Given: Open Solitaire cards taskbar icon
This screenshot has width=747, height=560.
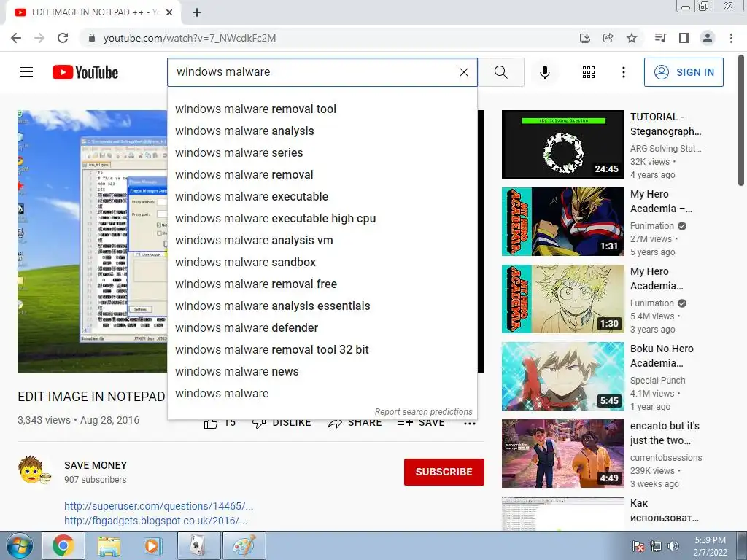Looking at the screenshot, I should tap(198, 545).
